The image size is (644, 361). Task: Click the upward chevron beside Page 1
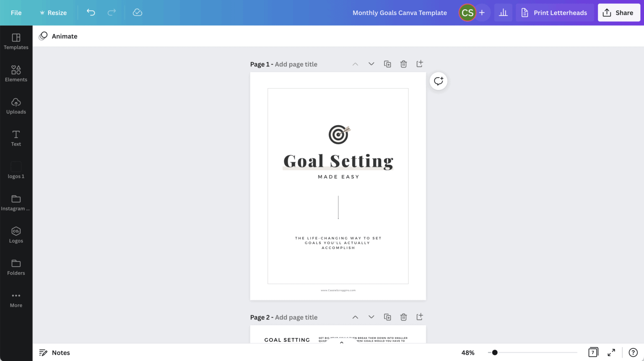coord(355,64)
